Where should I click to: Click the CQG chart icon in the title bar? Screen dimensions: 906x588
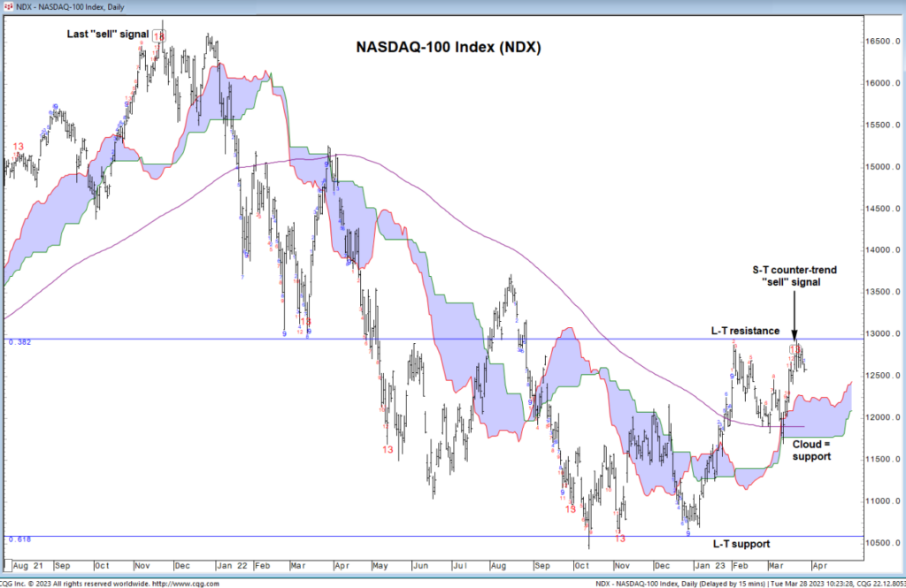(9, 6)
